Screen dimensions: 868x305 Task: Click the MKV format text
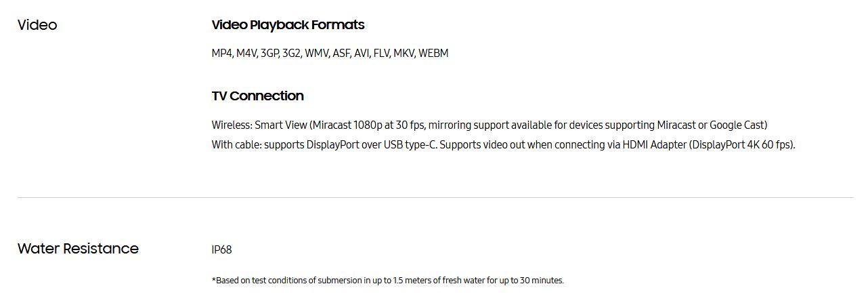(x=404, y=53)
